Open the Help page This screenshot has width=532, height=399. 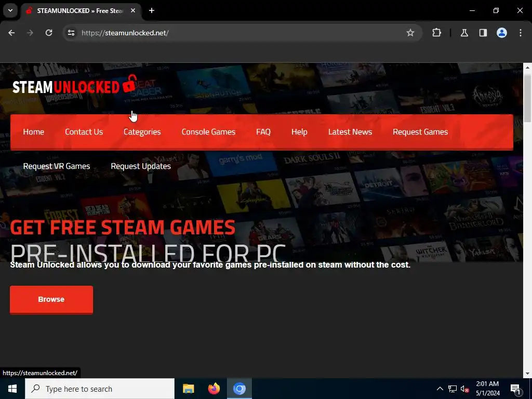coord(299,131)
